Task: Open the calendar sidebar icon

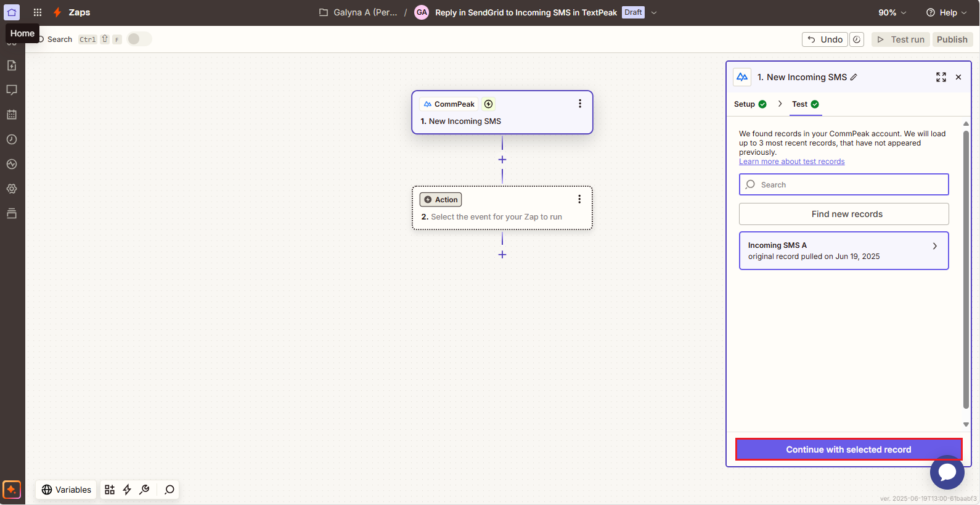Action: pyautogui.click(x=12, y=115)
